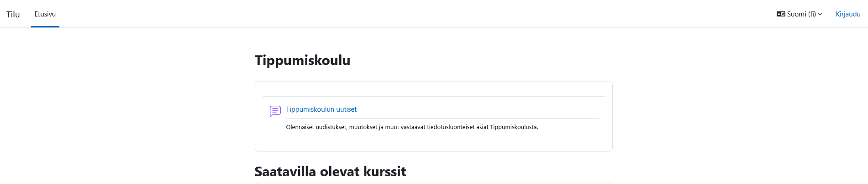
Task: Click the Tilu site name
Action: pyautogui.click(x=13, y=14)
